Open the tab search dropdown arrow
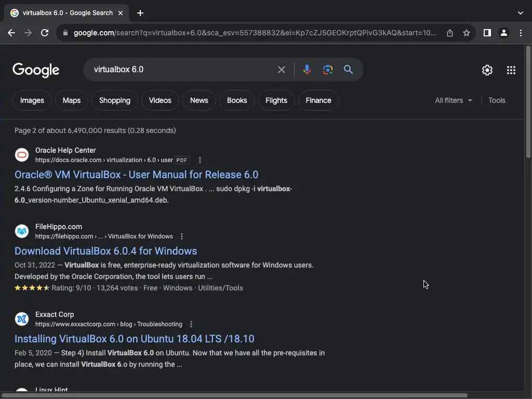The width and height of the screenshot is (532, 399). pos(521,13)
